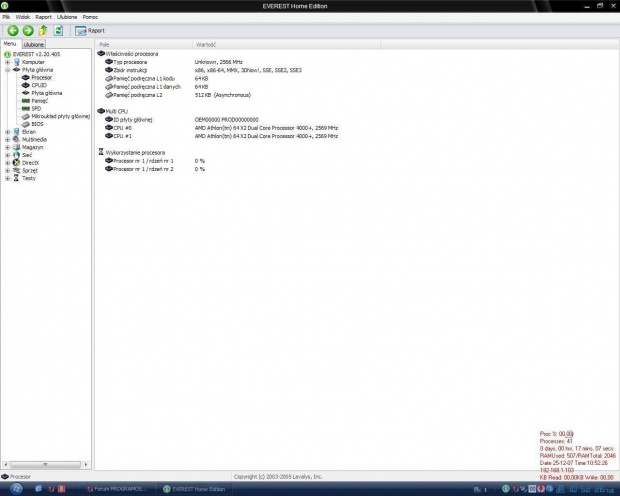Expand the Magazyn tree node
This screenshot has width=620, height=496.
(x=7, y=147)
